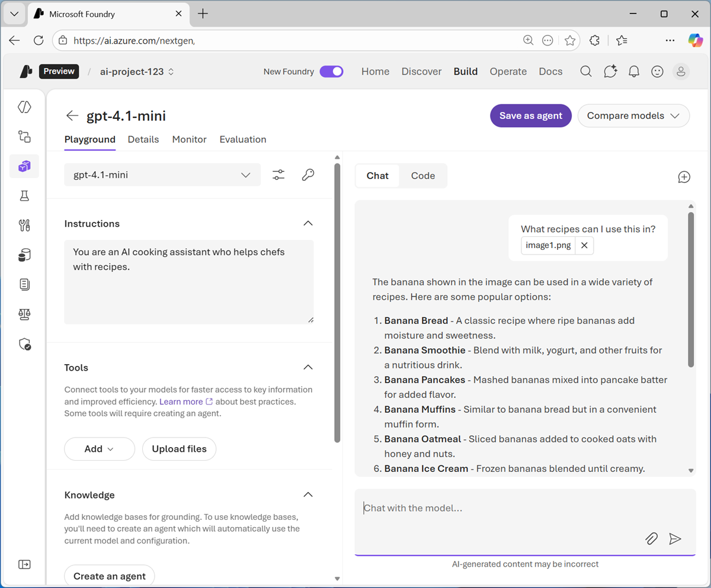This screenshot has width=711, height=588.
Task: Open the data database icon in sidebar
Action: 24,255
